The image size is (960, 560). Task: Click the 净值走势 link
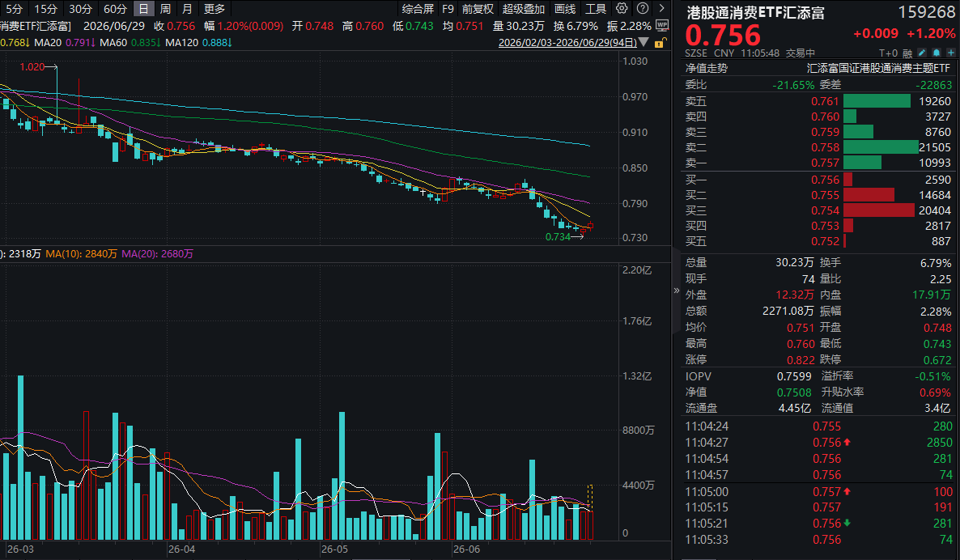[x=707, y=68]
